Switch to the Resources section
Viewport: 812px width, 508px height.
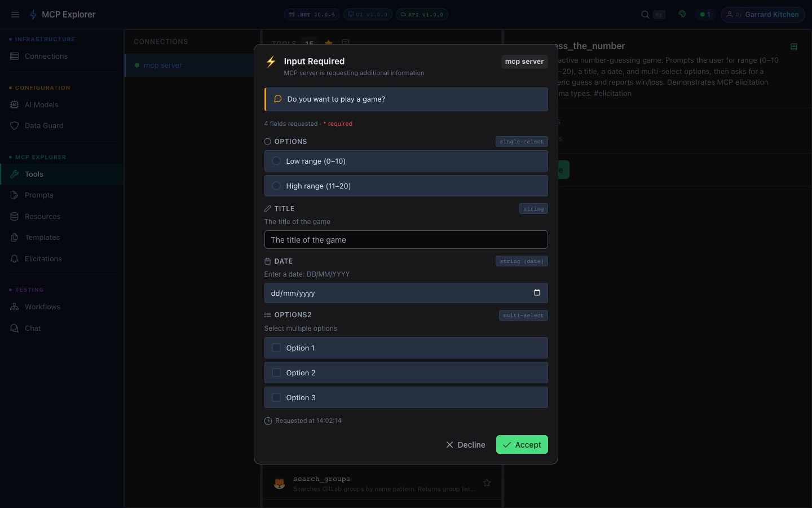(14, 216)
